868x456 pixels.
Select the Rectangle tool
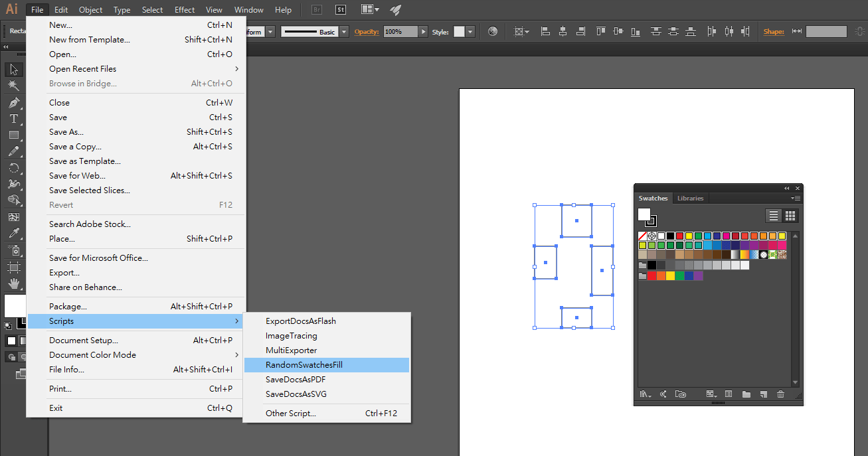coord(13,134)
